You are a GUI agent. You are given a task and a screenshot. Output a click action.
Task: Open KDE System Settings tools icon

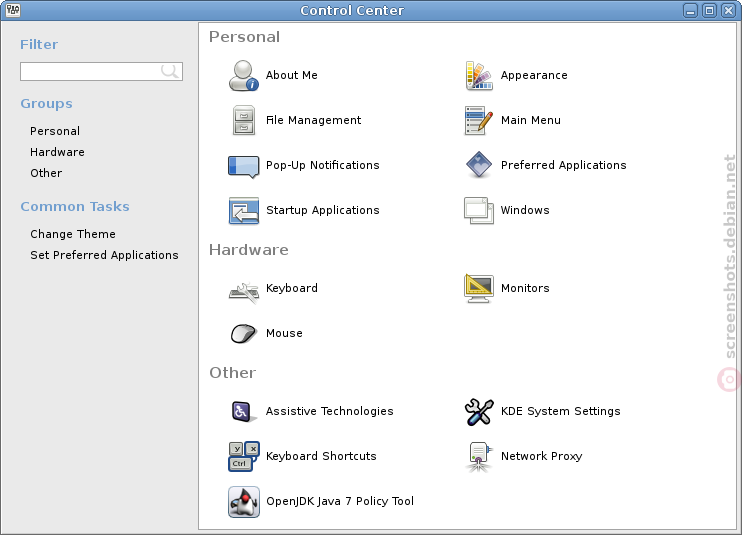(x=479, y=411)
